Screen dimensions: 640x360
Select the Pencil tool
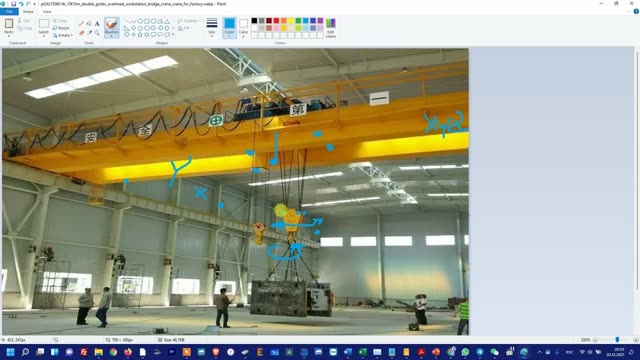point(81,24)
